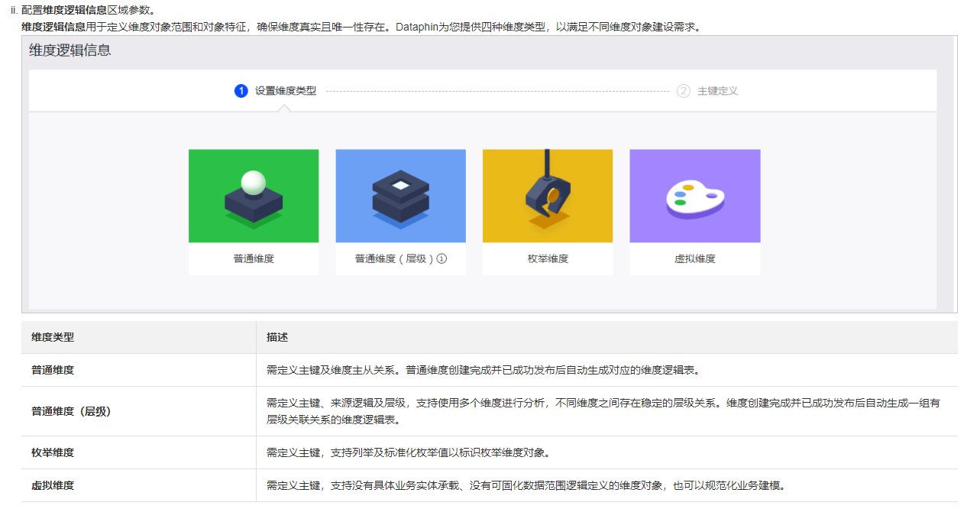Click the 普通维度 card label

point(254,259)
